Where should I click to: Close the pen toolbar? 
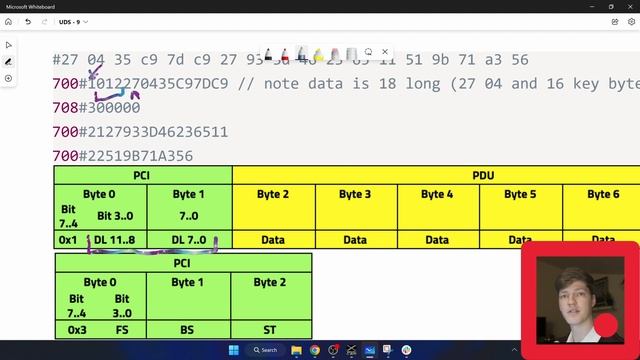pyautogui.click(x=385, y=52)
